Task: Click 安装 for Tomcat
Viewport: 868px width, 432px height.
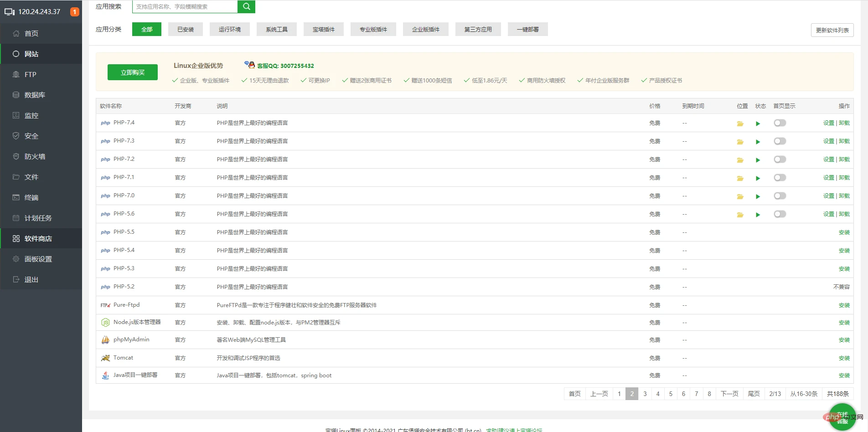Action: point(844,358)
